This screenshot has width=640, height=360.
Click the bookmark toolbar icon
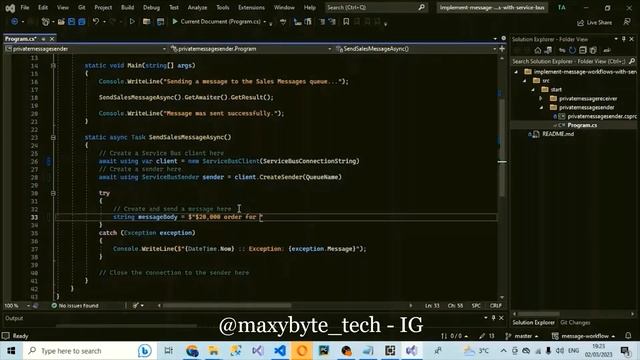[x=346, y=22]
